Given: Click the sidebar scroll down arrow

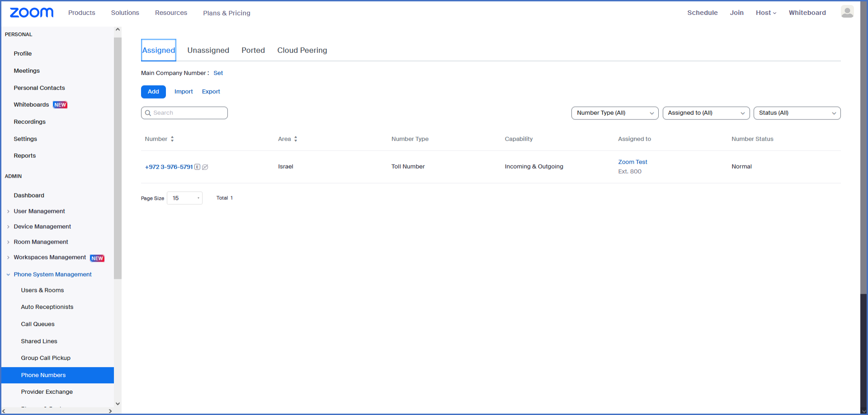Looking at the screenshot, I should pyautogui.click(x=118, y=404).
